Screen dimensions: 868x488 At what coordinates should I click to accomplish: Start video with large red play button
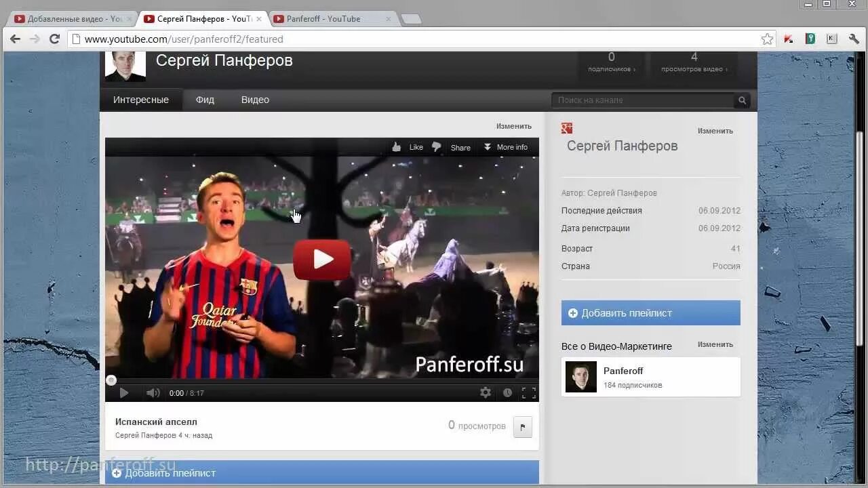pos(322,259)
